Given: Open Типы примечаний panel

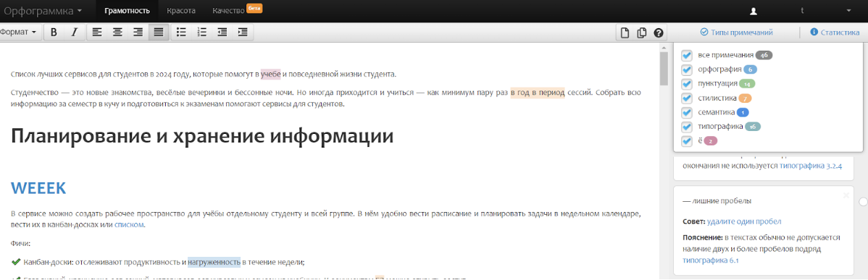Looking at the screenshot, I should [736, 33].
